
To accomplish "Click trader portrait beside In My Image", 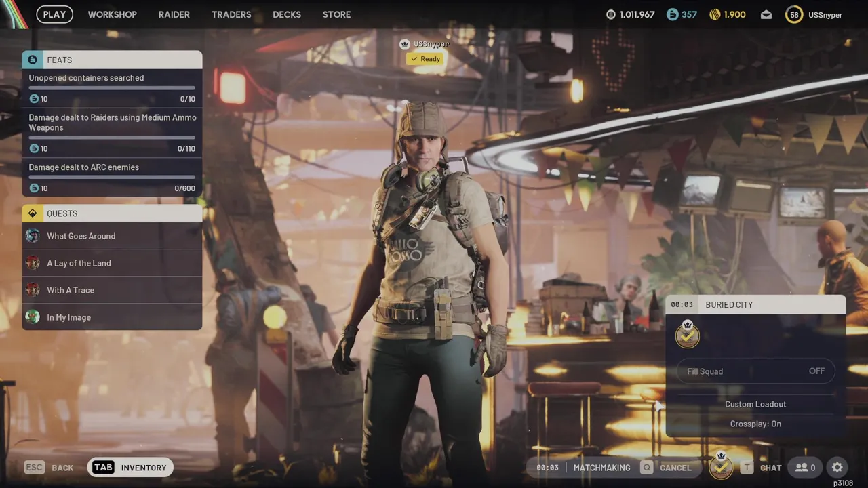I will (x=33, y=317).
